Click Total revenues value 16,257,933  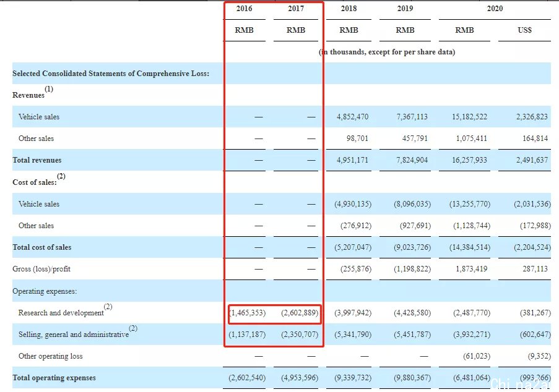[469, 160]
